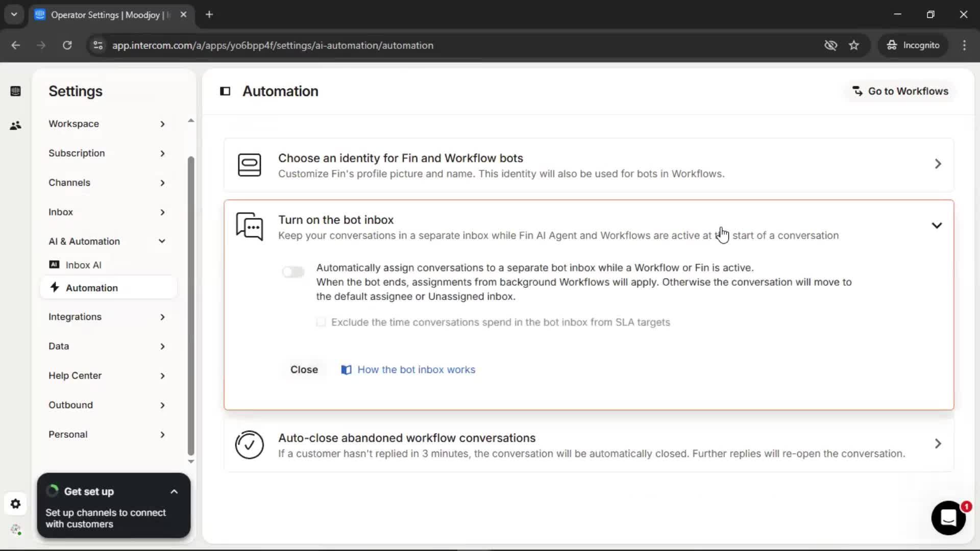Open How the bot inbox works link
Screen dimensions: 980x551
click(416, 370)
